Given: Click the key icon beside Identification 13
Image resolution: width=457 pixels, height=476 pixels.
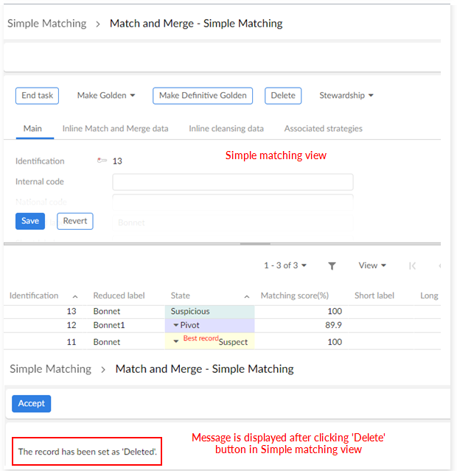Looking at the screenshot, I should click(102, 161).
